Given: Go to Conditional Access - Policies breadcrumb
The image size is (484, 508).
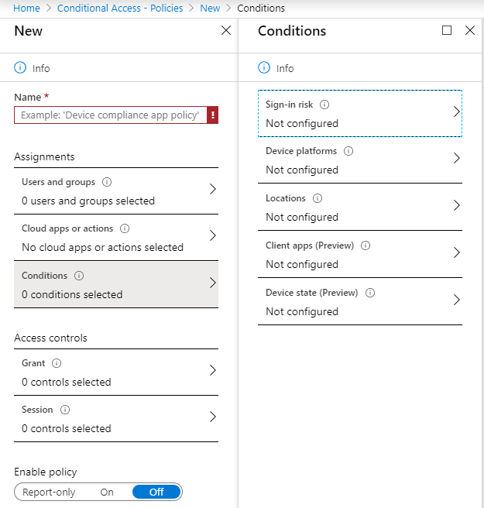Looking at the screenshot, I should pyautogui.click(x=120, y=8).
